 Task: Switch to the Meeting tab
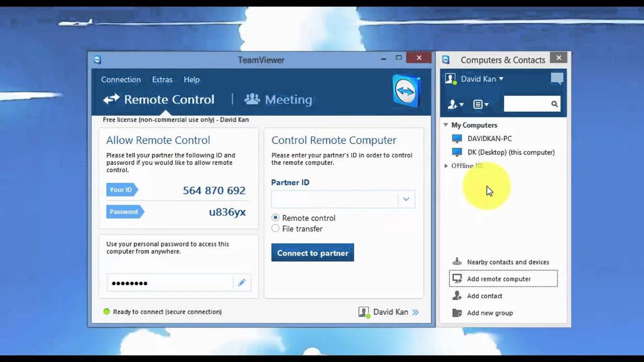coord(278,100)
